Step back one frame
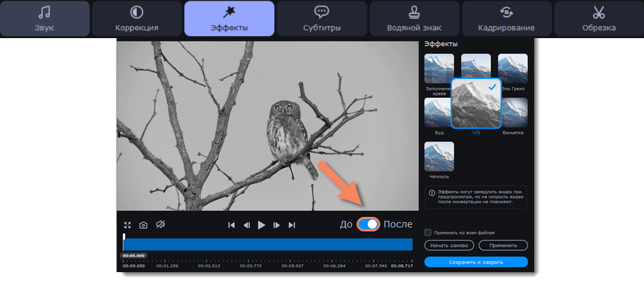This screenshot has width=644, height=282. 247,225
